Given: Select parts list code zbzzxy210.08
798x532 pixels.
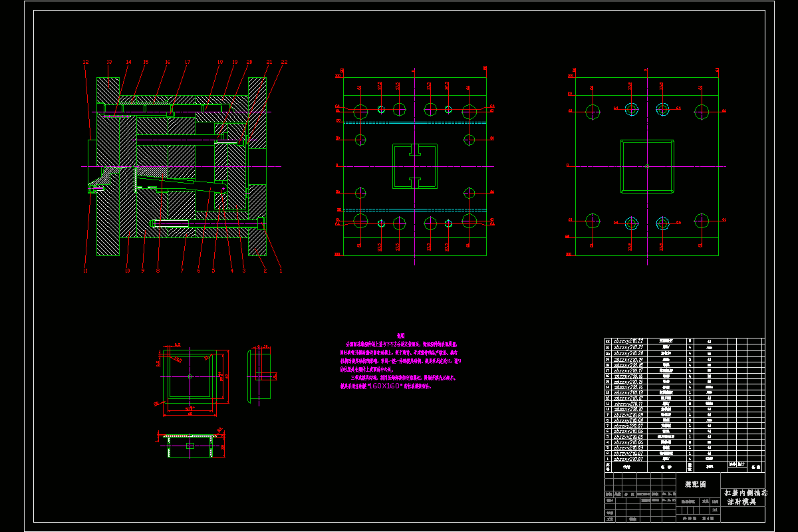Looking at the screenshot, I should (x=628, y=420).
